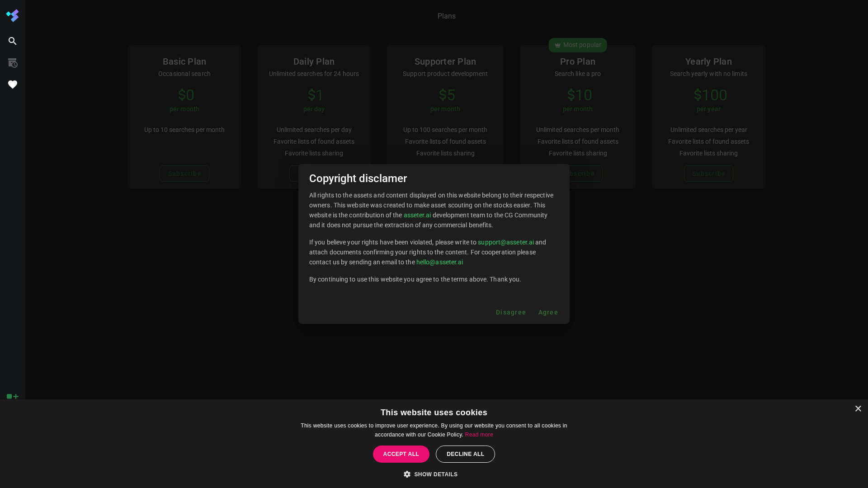Click the hello@asseter.ai email link

439,262
